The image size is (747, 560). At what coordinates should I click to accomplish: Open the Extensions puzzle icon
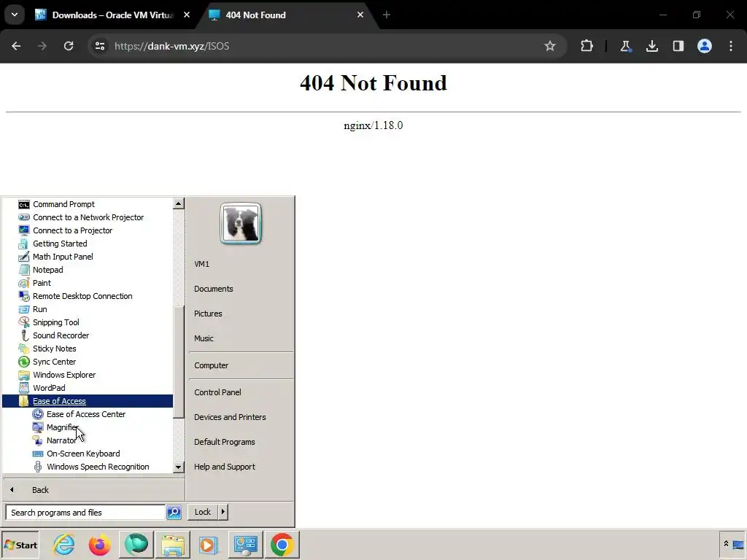pos(587,46)
